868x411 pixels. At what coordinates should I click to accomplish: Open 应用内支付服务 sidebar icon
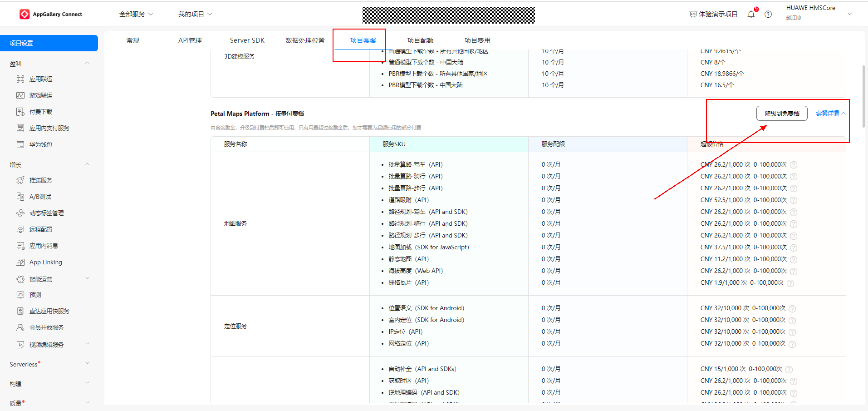(20, 128)
